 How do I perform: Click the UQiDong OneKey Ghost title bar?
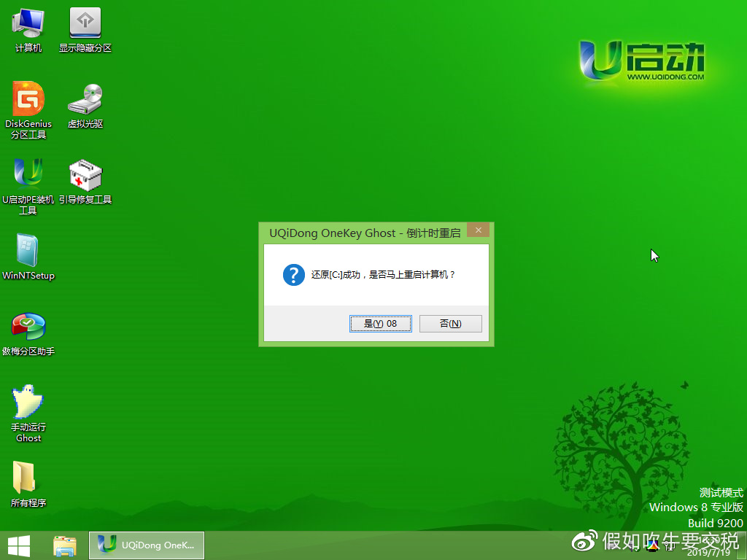365,233
